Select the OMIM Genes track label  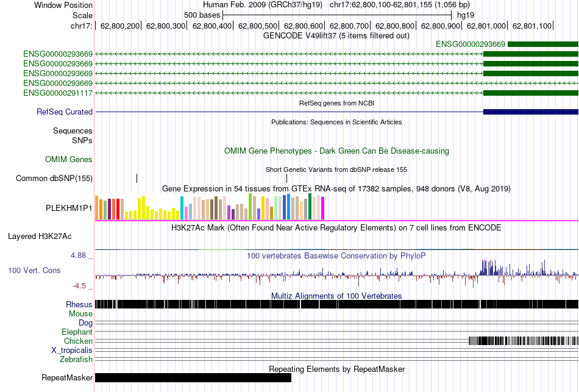(x=69, y=160)
